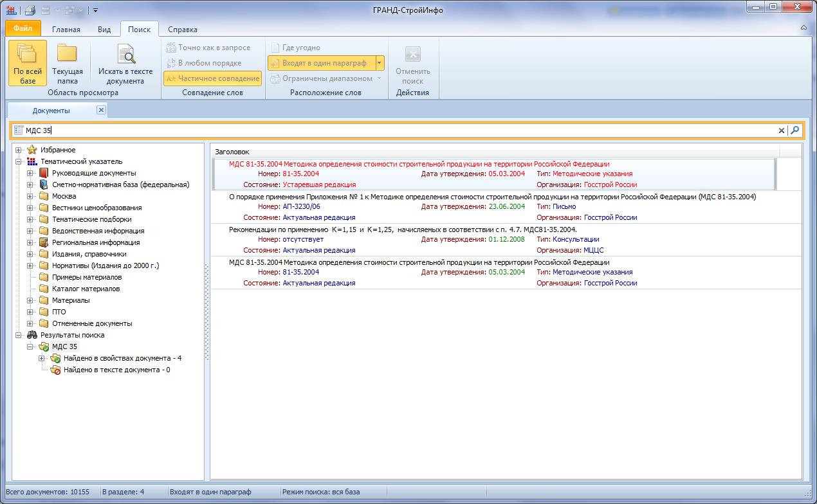Toggle 'Точно как в запросе' option
817x504 pixels.
tap(208, 48)
